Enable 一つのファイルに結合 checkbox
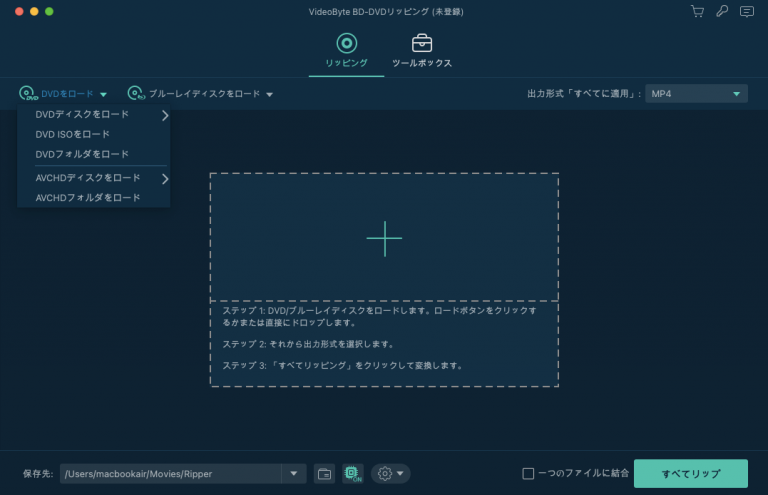The image size is (768, 495). pos(528,473)
